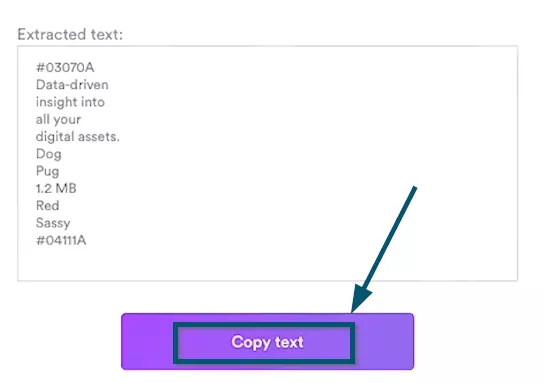Click the "Extracted text:" label
This screenshot has width=543, height=383.
click(x=70, y=35)
